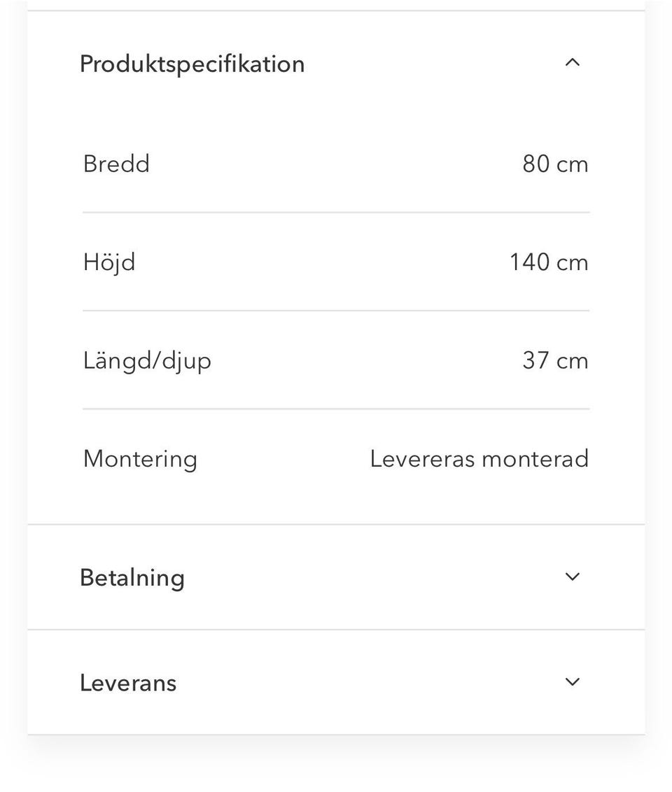Click the down chevron beside Leverans
The image size is (672, 792).
(x=572, y=682)
